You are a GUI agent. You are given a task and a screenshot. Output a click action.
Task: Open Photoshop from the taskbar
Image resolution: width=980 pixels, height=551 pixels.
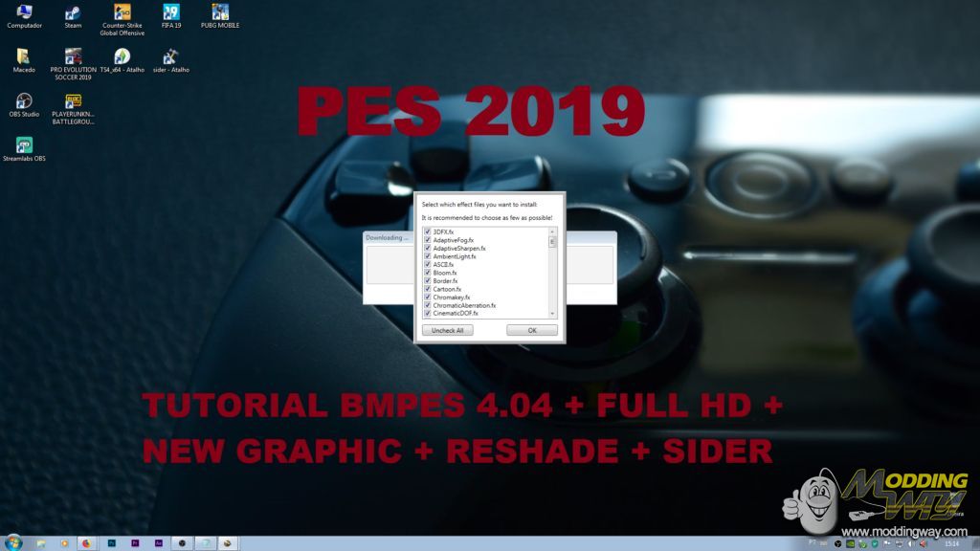112,542
